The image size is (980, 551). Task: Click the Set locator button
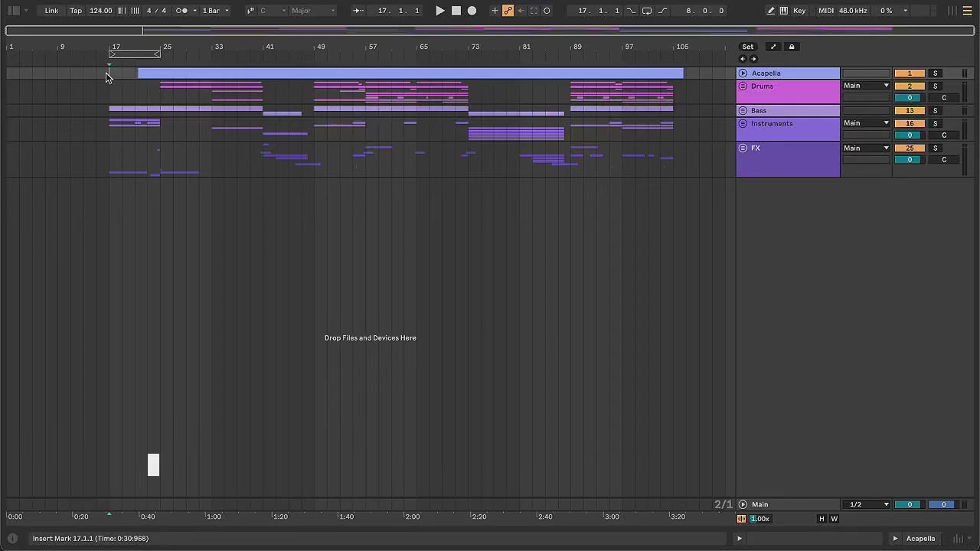point(747,47)
